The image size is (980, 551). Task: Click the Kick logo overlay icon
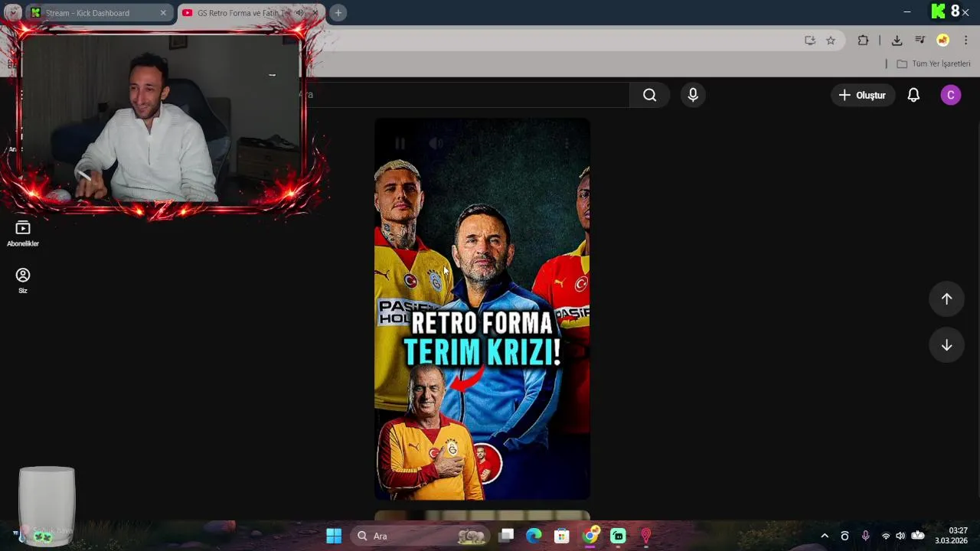coord(938,11)
